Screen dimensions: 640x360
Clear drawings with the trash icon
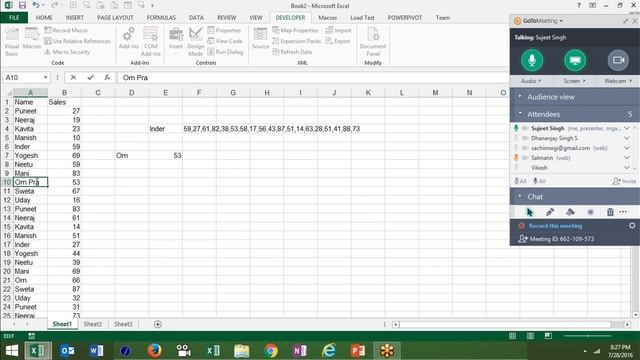(610, 212)
